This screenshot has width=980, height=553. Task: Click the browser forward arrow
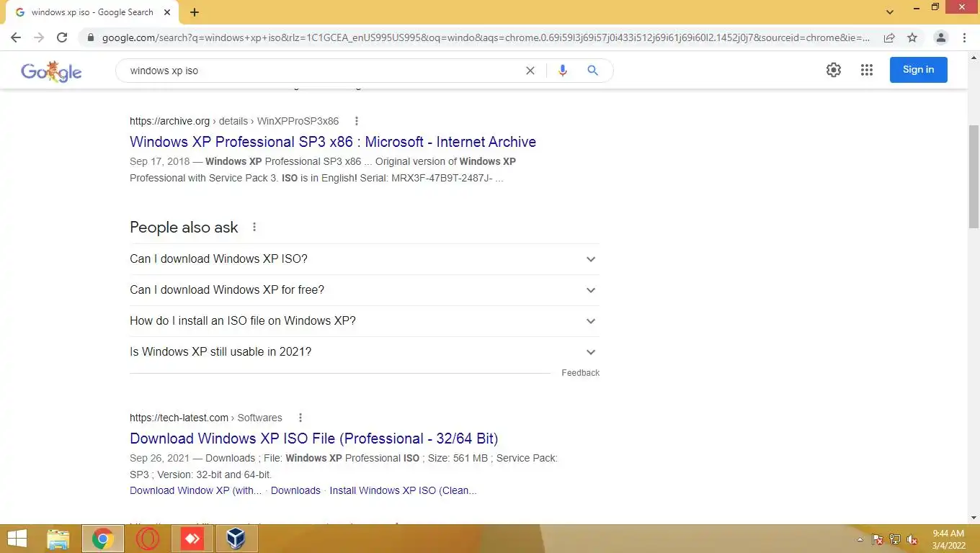pos(39,37)
